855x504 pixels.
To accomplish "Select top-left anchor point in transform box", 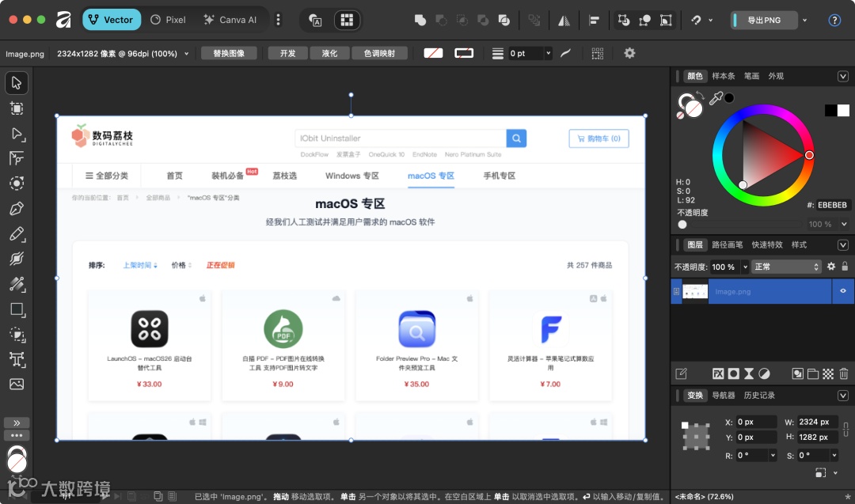I will [684, 425].
